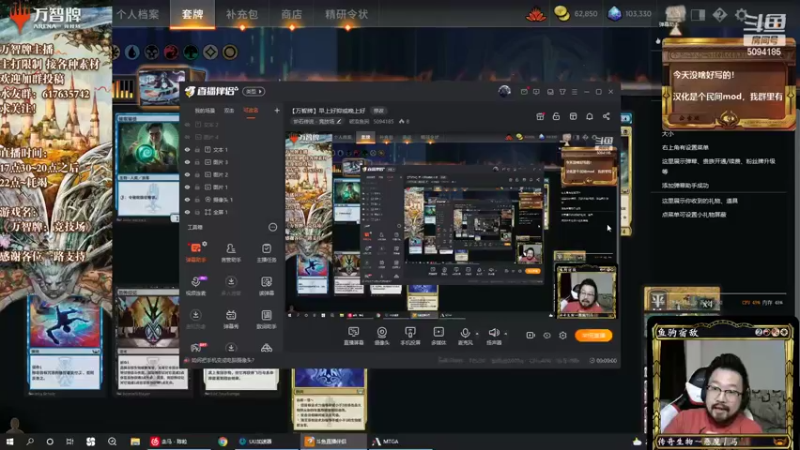
Task: Hide the 文本 1 layer via eye icon
Action: (x=187, y=149)
